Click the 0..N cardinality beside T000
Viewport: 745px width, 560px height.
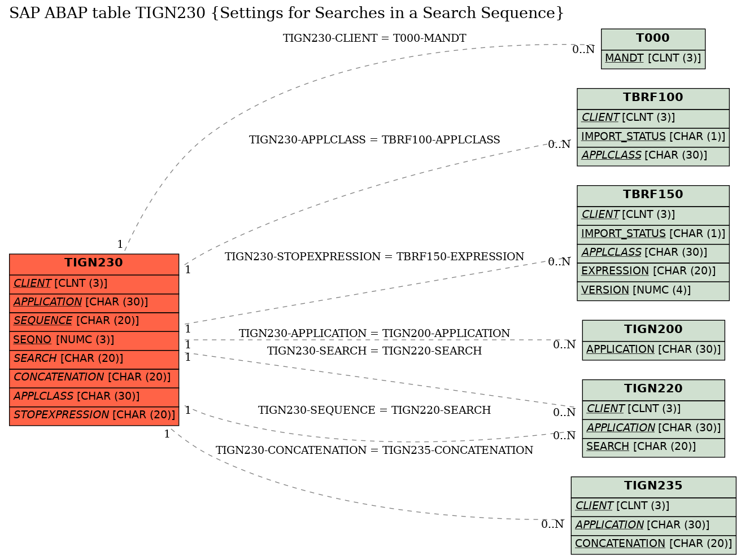pyautogui.click(x=583, y=50)
